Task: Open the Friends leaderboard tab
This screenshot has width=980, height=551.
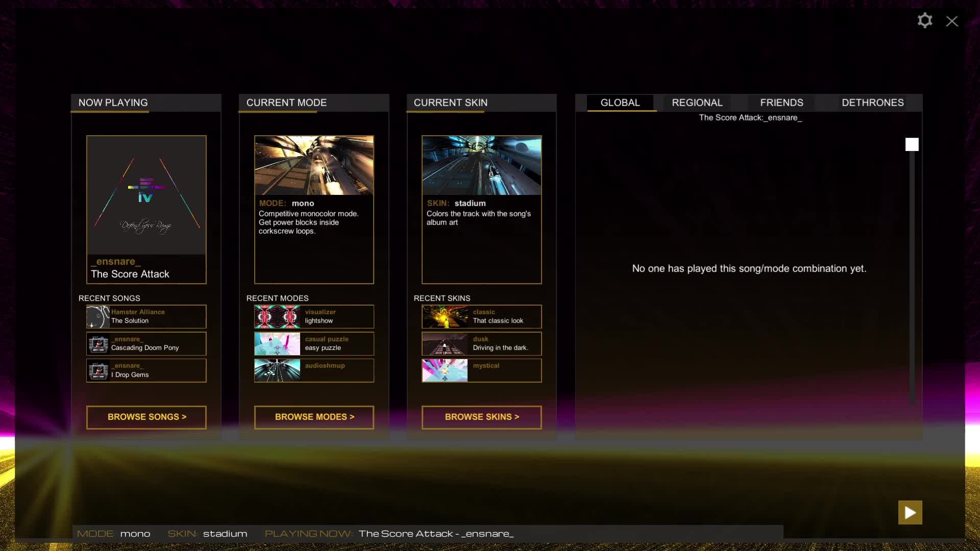Action: [x=781, y=103]
